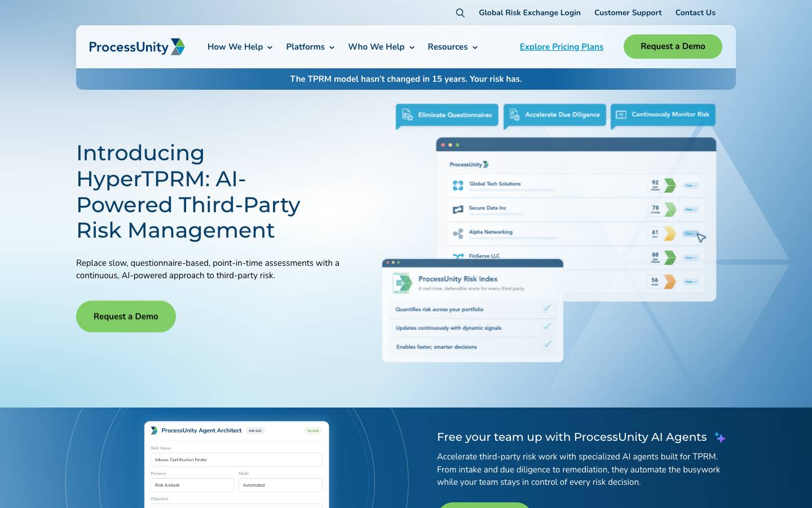Expand the How We Help menu
This screenshot has width=812, height=508.
[x=240, y=47]
